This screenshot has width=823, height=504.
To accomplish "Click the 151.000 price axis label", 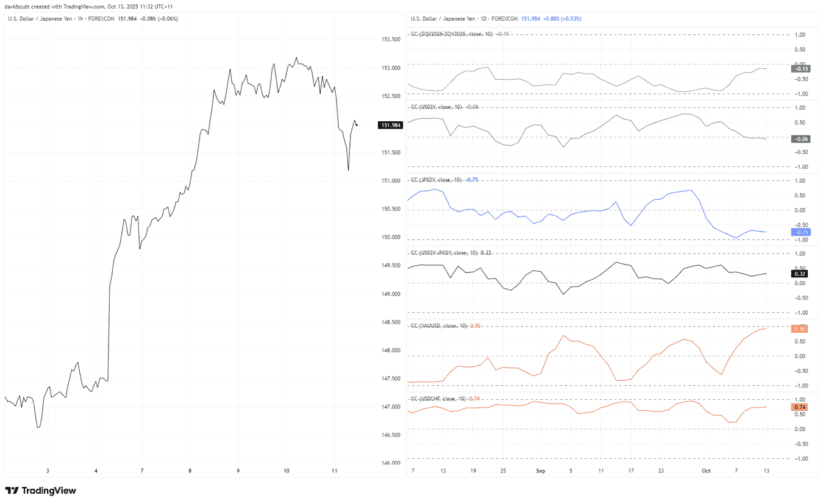I will (x=391, y=181).
